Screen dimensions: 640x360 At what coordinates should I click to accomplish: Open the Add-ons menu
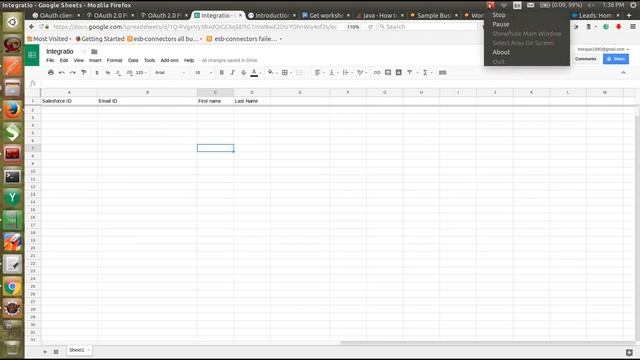point(169,60)
